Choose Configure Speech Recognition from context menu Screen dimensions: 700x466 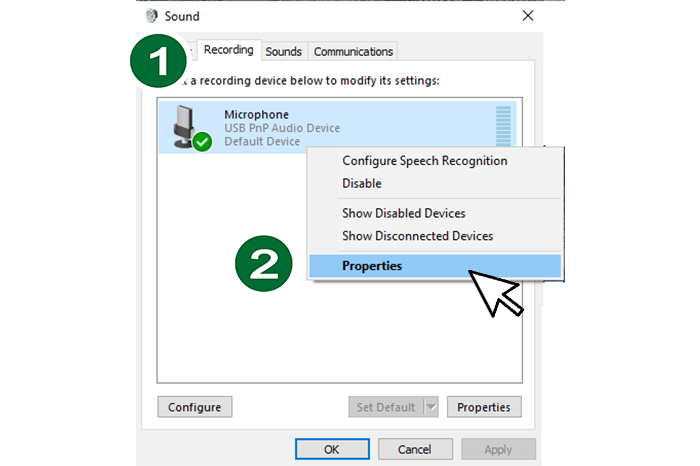click(424, 161)
